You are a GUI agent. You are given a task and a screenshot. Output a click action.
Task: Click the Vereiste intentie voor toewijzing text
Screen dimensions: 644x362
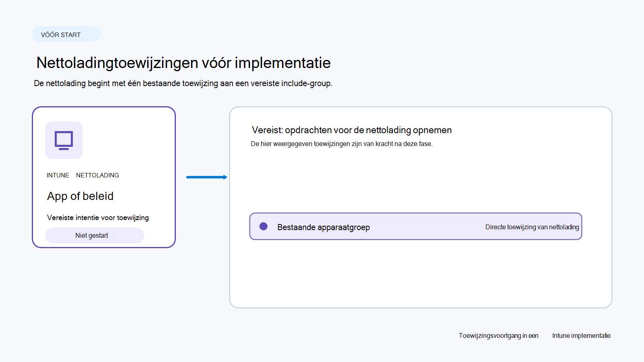pos(98,218)
